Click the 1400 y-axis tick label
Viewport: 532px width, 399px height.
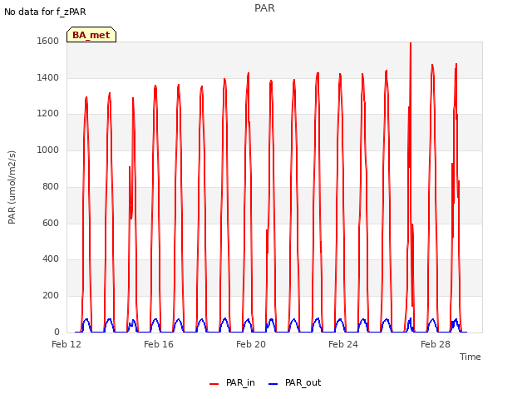48,77
